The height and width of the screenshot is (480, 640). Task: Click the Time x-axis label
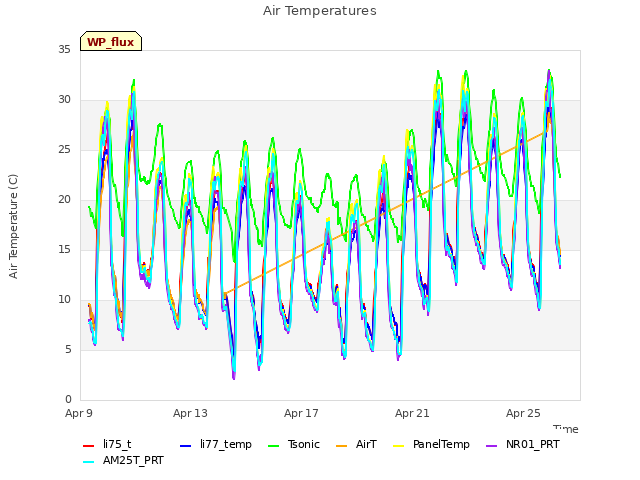click(x=566, y=429)
